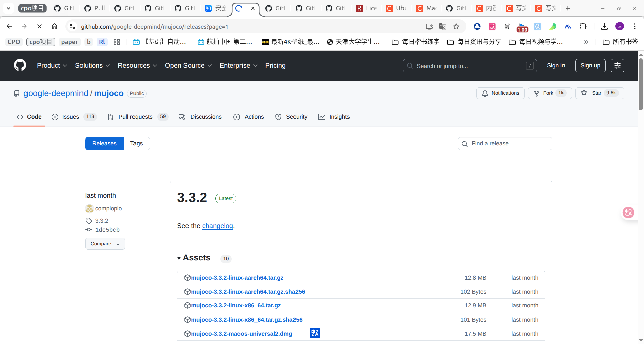Click the Sign in link
This screenshot has height=344, width=644.
(556, 66)
